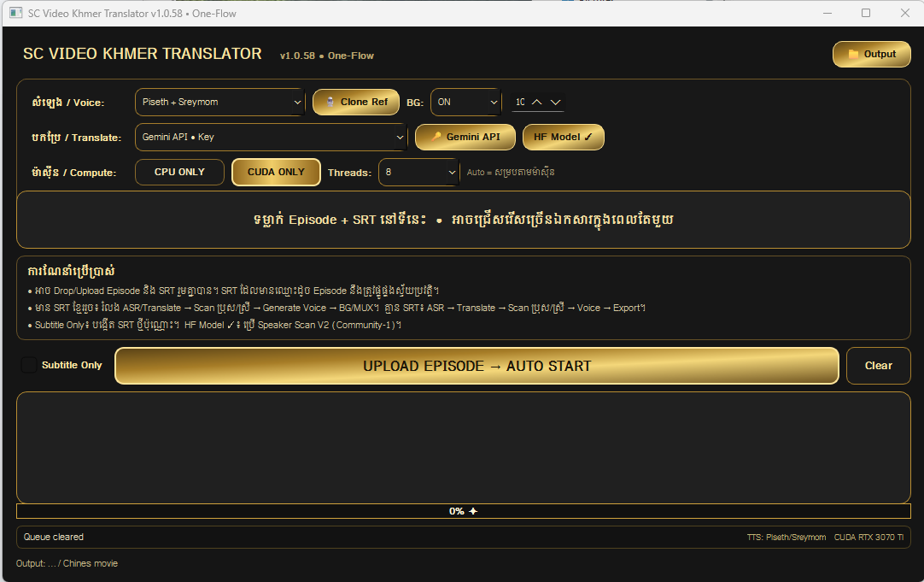924x582 pixels.
Task: Decrease BG volume with down arrow
Action: click(x=555, y=102)
